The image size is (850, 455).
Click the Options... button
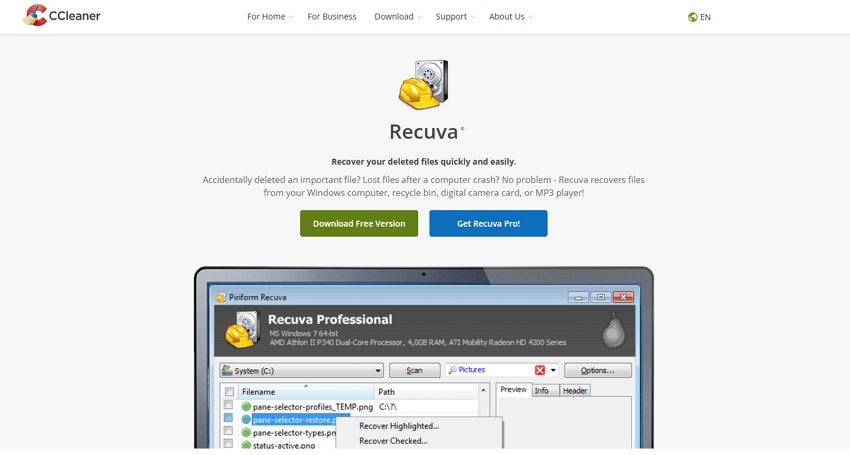(x=597, y=370)
